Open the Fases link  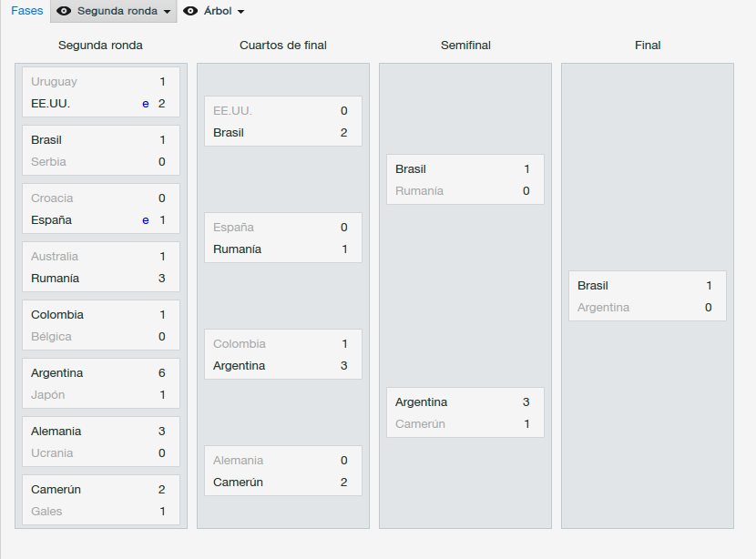[x=27, y=11]
